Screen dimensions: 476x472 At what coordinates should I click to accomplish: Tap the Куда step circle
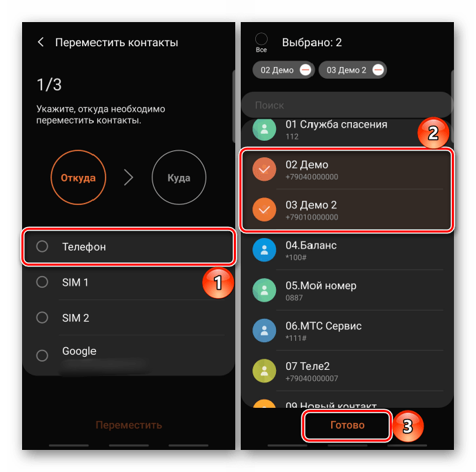pyautogui.click(x=179, y=177)
